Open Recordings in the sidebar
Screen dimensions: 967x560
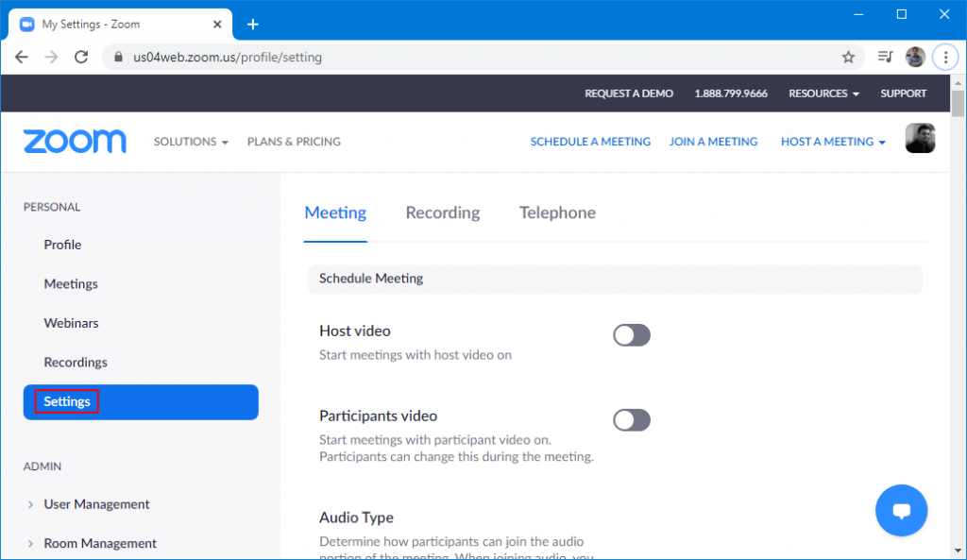[x=76, y=362]
